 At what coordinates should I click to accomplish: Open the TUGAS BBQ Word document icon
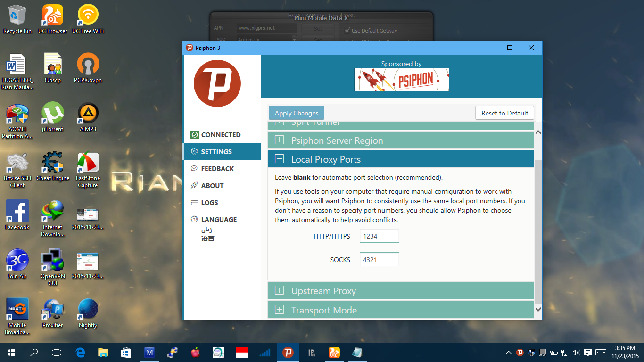click(x=17, y=72)
